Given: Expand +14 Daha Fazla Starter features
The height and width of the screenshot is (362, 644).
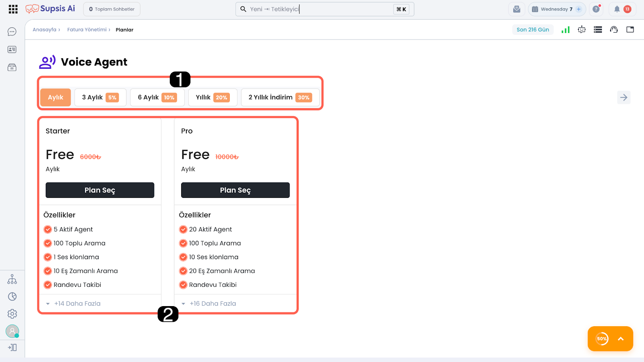Looking at the screenshot, I should (77, 304).
